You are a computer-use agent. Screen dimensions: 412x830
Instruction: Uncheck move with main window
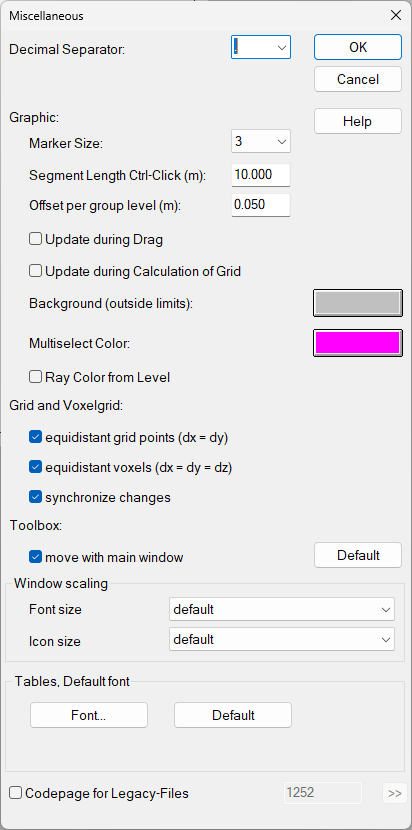(x=35, y=557)
